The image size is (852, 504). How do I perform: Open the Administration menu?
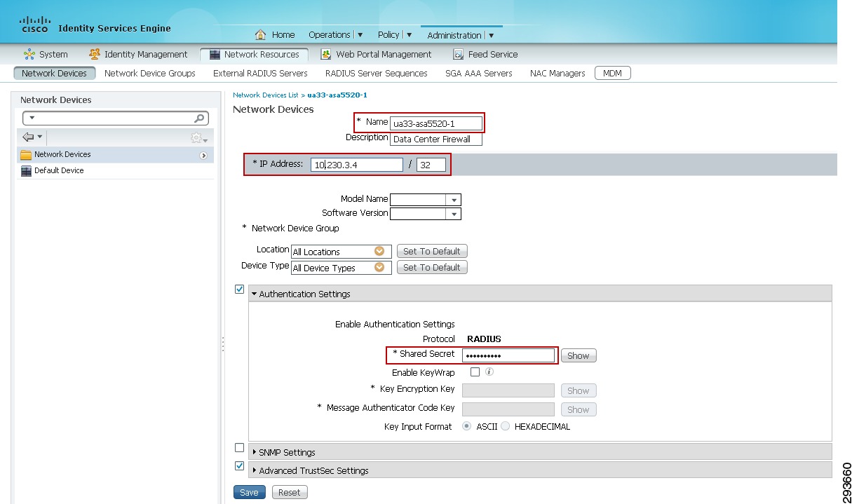(x=460, y=35)
